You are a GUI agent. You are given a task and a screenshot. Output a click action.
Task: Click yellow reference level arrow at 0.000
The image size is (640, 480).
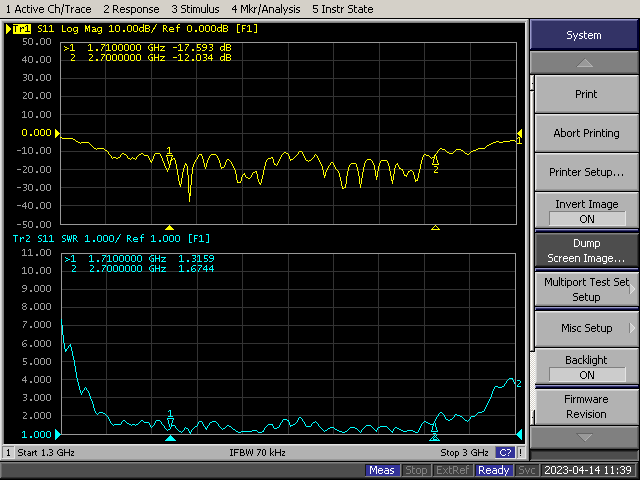click(x=57, y=133)
